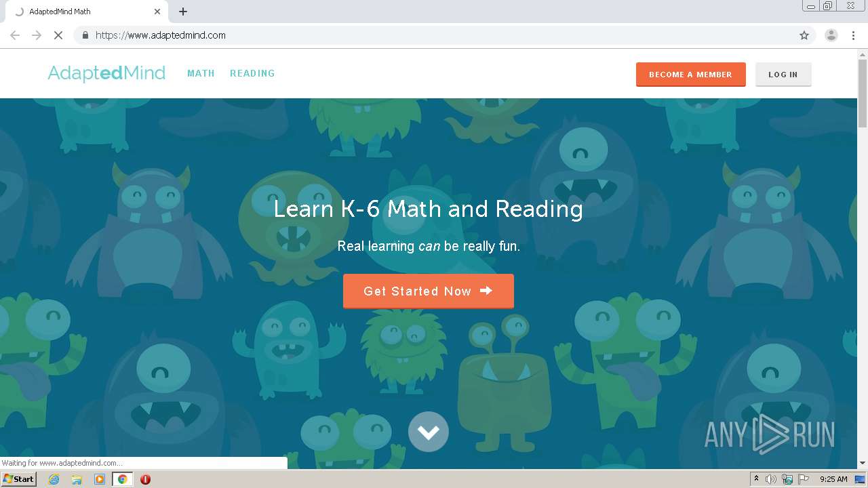Open a new browser tab
Screen dimensions: 868x488
pyautogui.click(x=183, y=12)
